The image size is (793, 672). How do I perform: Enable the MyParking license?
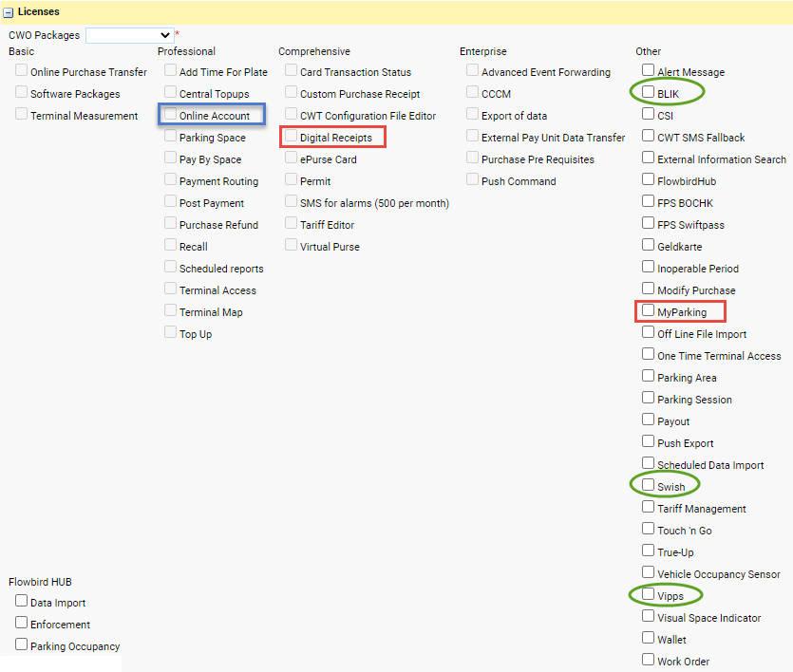[648, 309]
